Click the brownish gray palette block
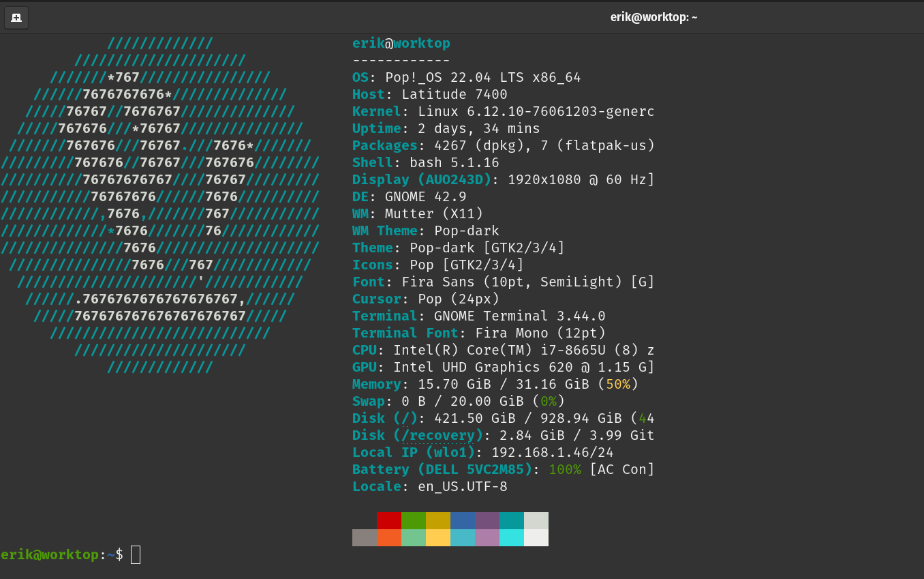The height and width of the screenshot is (579, 924). tap(365, 538)
